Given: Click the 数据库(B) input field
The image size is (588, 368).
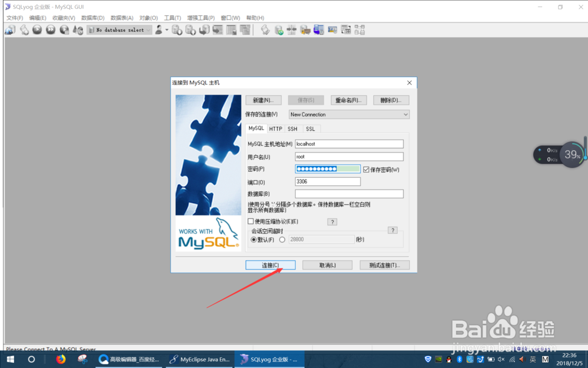Looking at the screenshot, I should click(349, 193).
